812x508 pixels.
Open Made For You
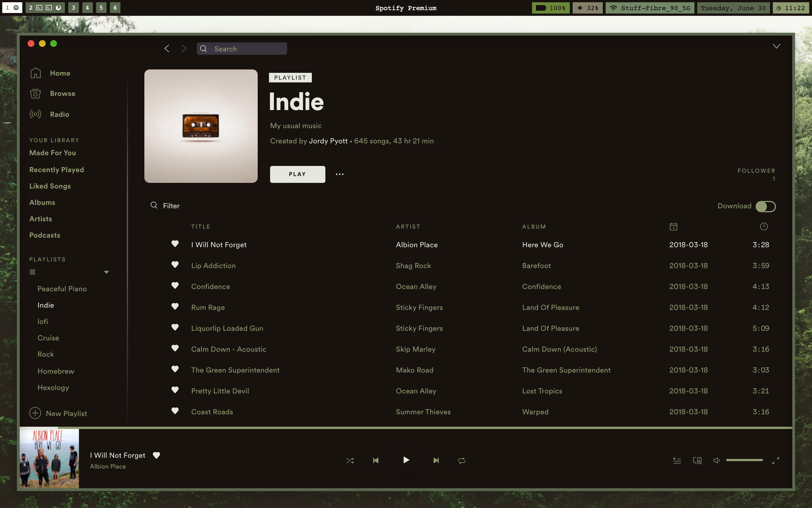[x=53, y=153]
